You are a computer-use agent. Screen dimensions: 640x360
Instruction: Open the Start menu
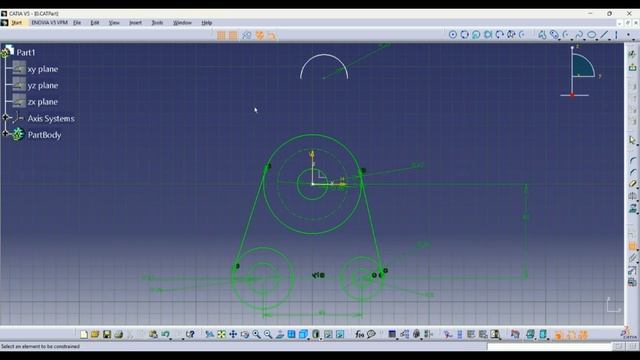pyautogui.click(x=16, y=23)
